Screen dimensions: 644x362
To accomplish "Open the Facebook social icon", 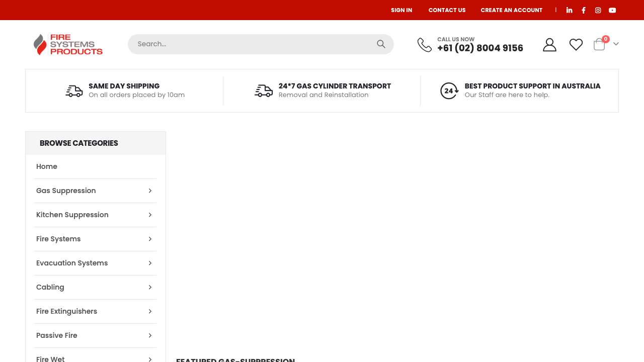I will coord(584,10).
